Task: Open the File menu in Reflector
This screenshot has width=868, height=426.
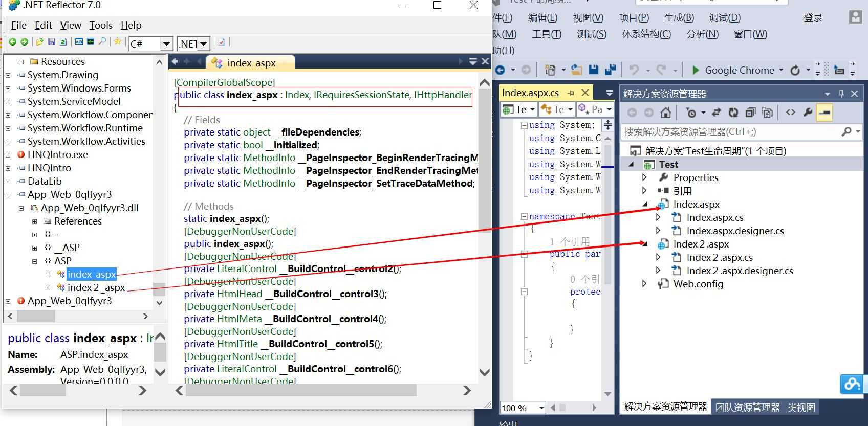Action: pos(19,25)
